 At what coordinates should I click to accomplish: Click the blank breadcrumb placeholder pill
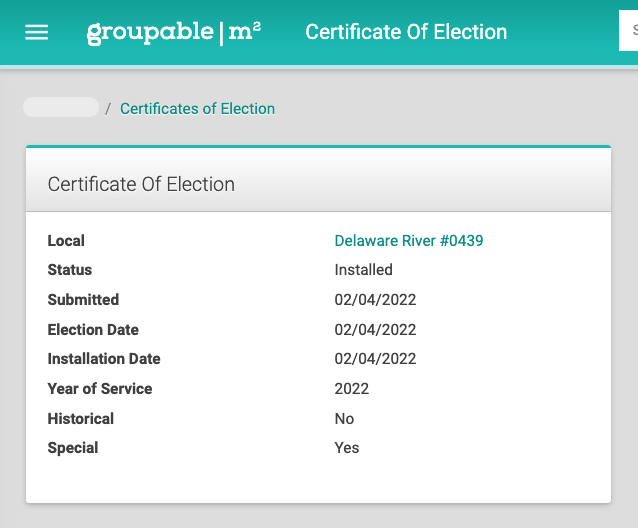pyautogui.click(x=61, y=107)
